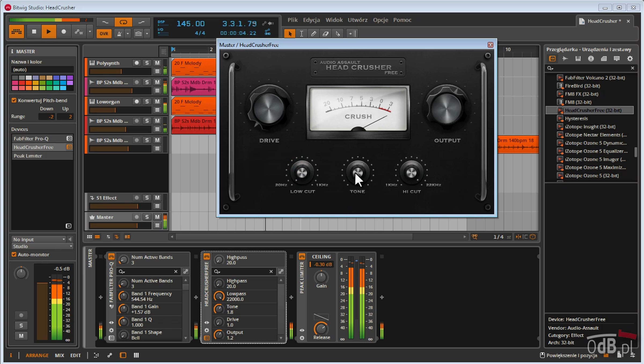Image resolution: width=644 pixels, height=364 pixels.
Task: Open the record options dropdown arrow
Action: tap(90, 32)
